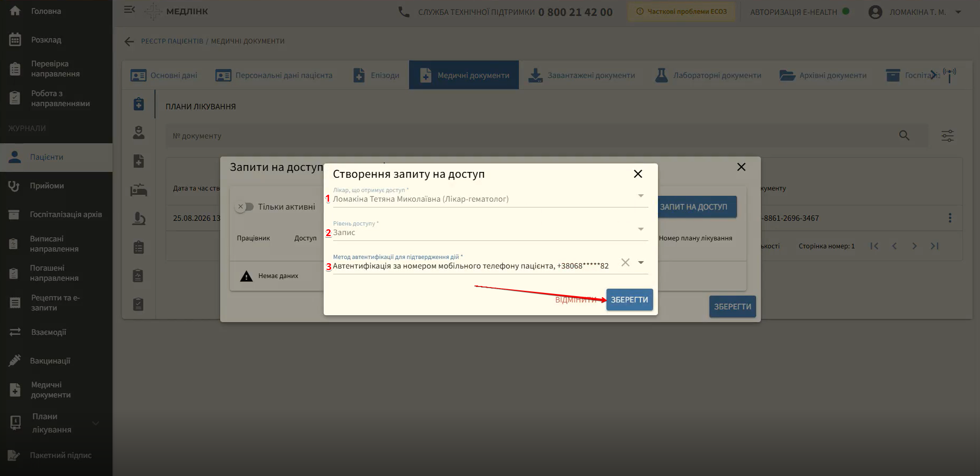Close the Створення запиту на доступ dialog
The height and width of the screenshot is (476, 980).
(638, 174)
